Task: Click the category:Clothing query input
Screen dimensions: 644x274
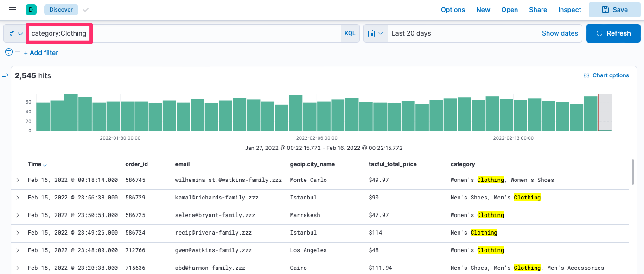Action: coord(59,34)
